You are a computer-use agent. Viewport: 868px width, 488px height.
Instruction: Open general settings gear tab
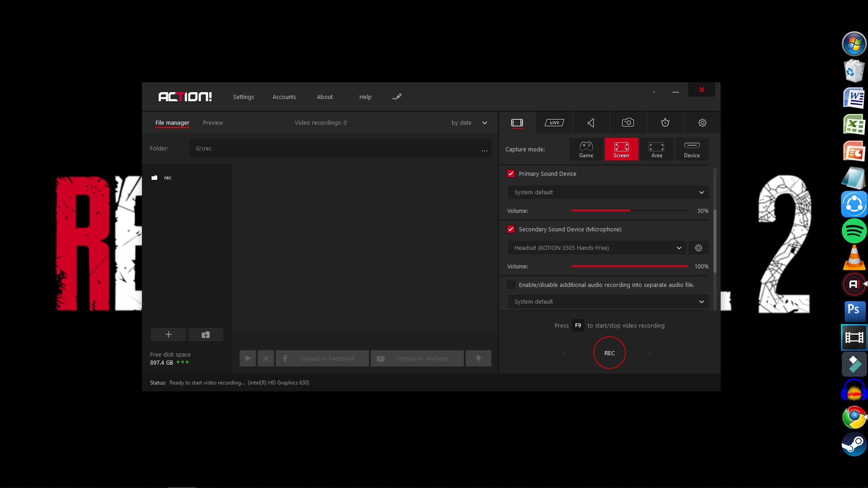click(702, 122)
